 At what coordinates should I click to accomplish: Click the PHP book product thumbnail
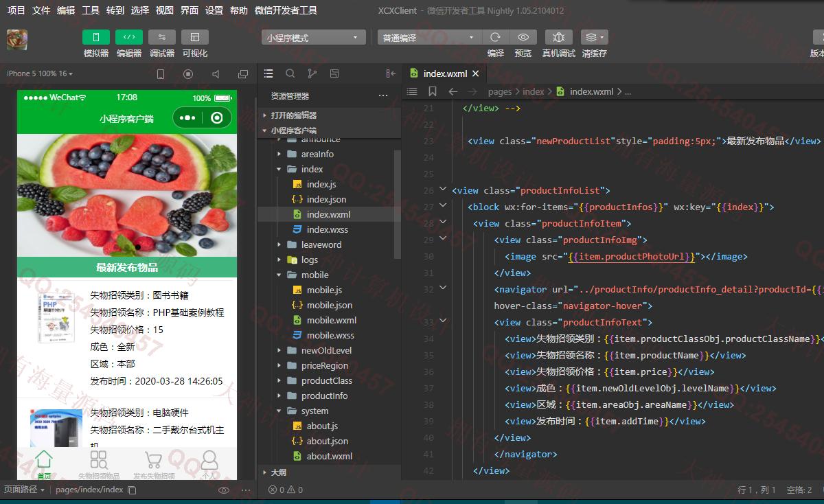56,317
